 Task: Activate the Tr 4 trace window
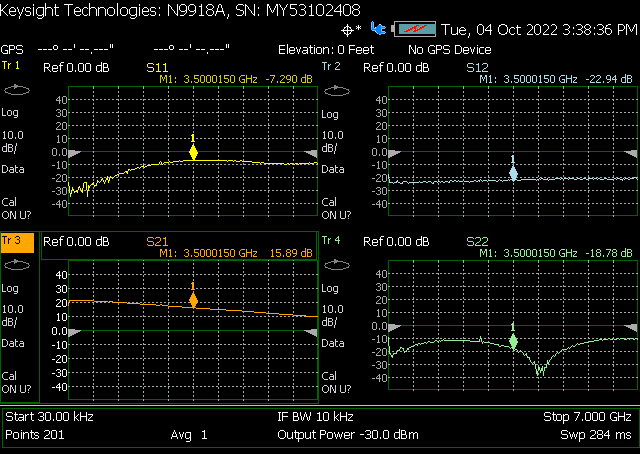[x=331, y=241]
